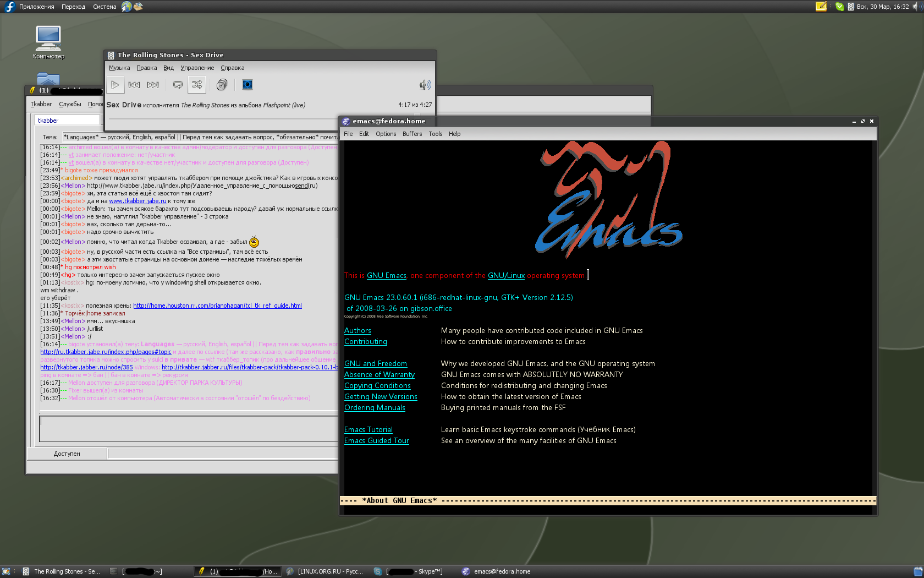The width and height of the screenshot is (924, 578).
Task: Click the visualization icon in Rhythmbox toolbar
Action: [248, 85]
